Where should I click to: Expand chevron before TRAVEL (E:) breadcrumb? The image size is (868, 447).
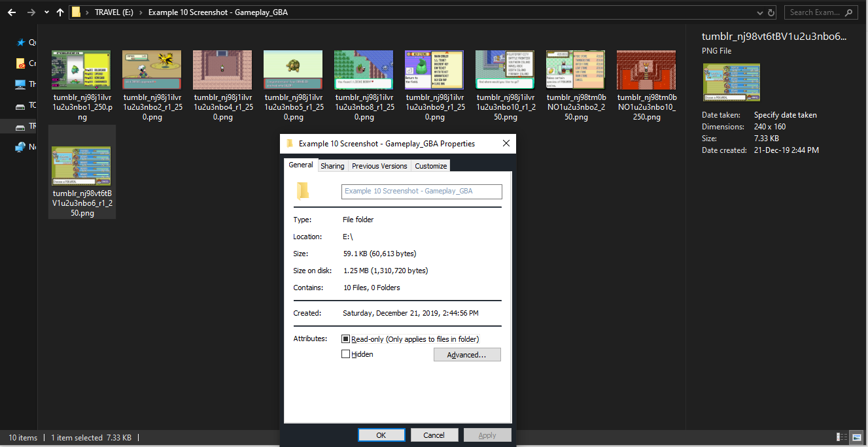click(x=88, y=12)
